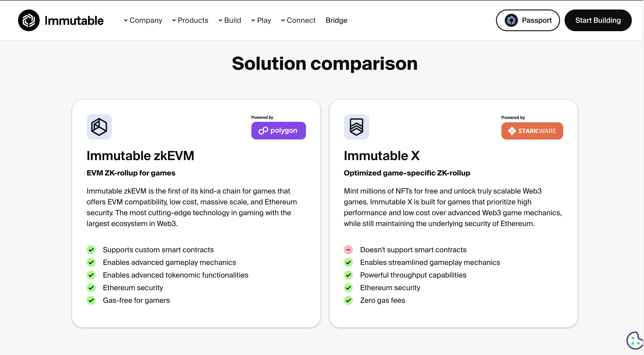Screen dimensions: 644x355
Task: Click 'Enables advanced tokenomic functionalities' text
Action: (176, 275)
